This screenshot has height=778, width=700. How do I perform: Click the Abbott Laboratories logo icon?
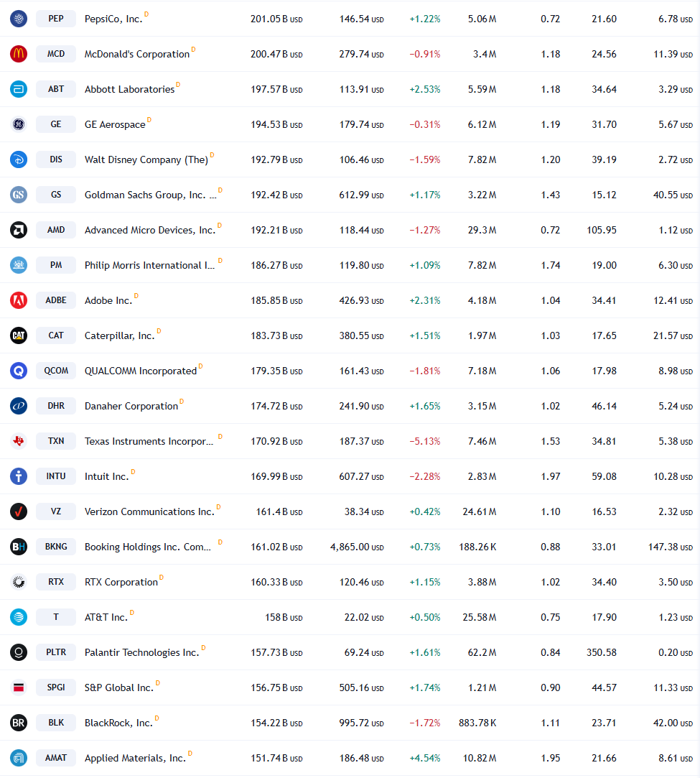(x=19, y=89)
